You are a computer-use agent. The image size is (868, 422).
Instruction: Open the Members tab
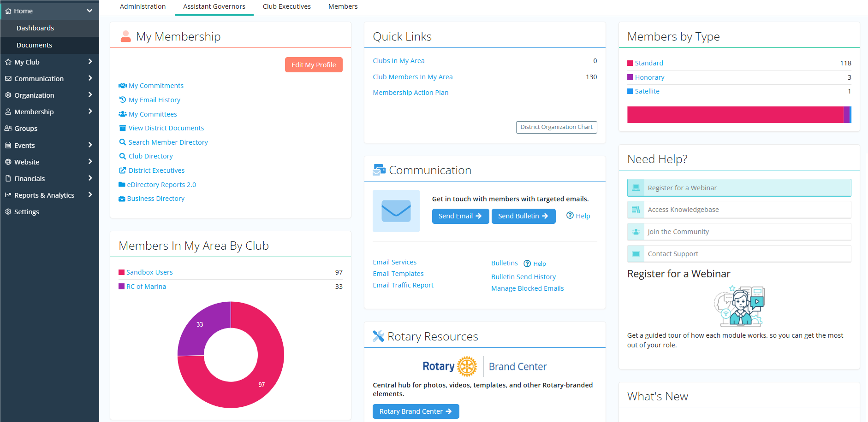pyautogui.click(x=343, y=6)
